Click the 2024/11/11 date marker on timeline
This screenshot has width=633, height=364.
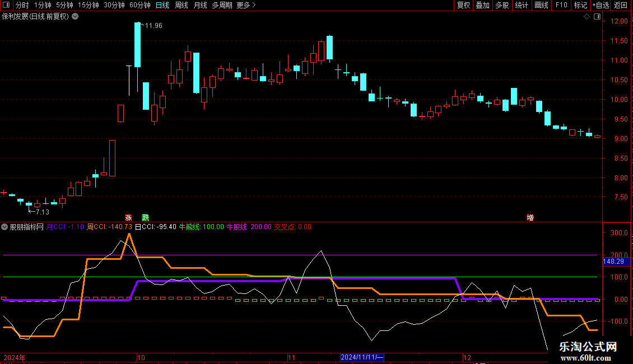[362, 357]
